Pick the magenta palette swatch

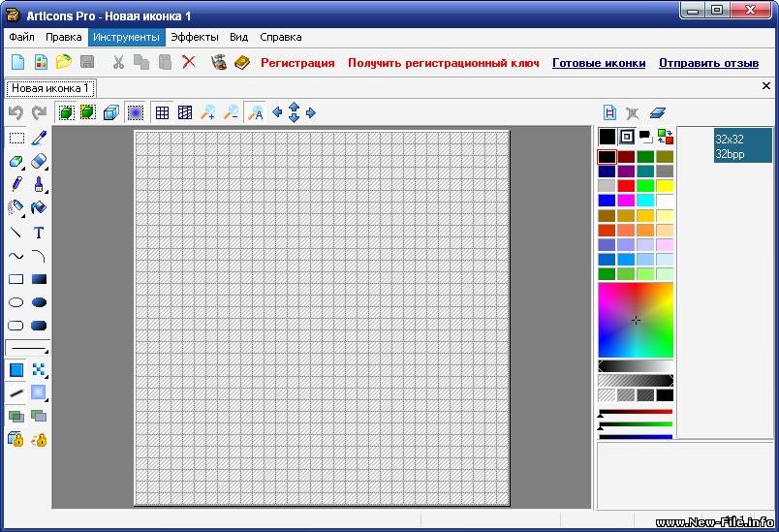pos(626,201)
